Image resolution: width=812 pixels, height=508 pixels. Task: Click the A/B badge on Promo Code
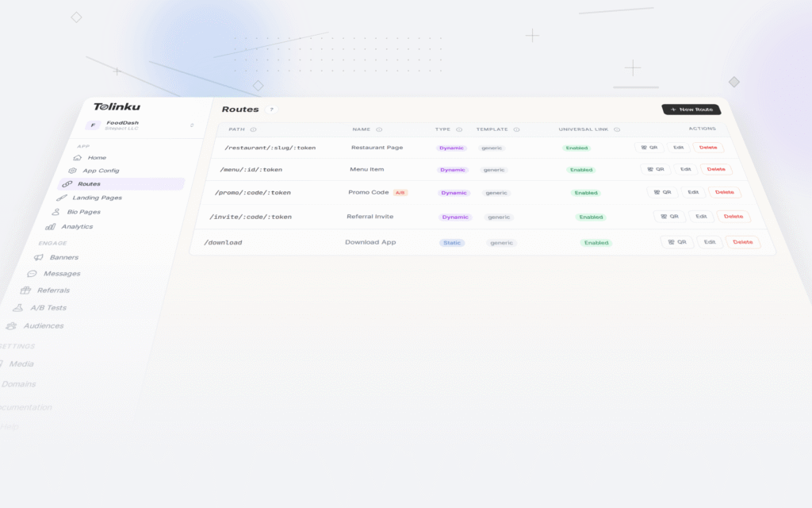click(400, 191)
